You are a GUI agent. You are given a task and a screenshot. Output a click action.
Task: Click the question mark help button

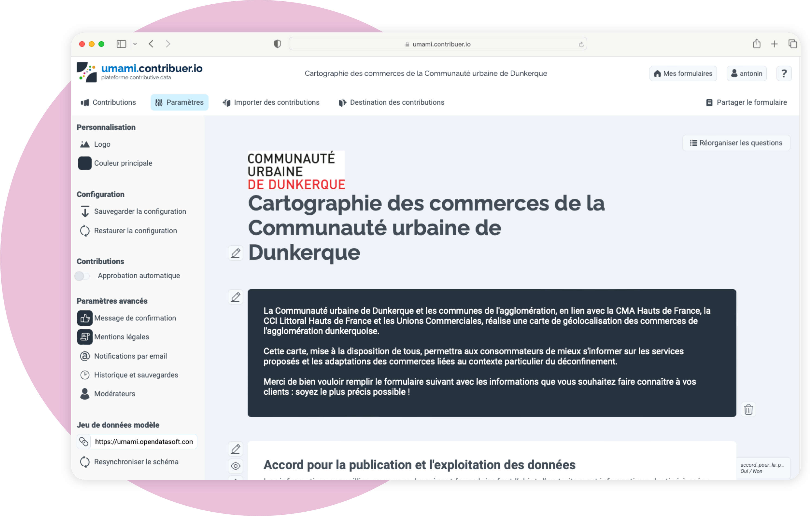(x=784, y=73)
